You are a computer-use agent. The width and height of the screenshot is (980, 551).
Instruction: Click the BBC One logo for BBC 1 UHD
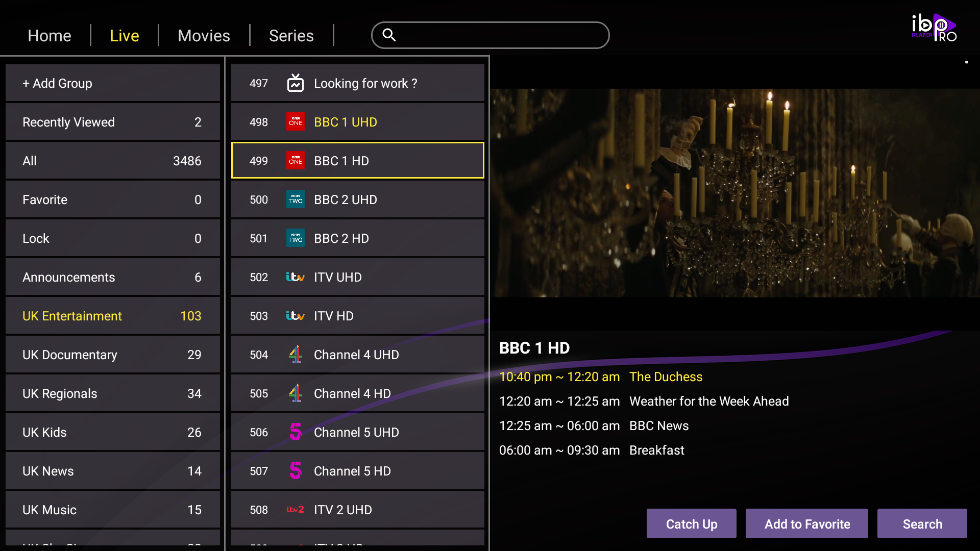pos(296,122)
